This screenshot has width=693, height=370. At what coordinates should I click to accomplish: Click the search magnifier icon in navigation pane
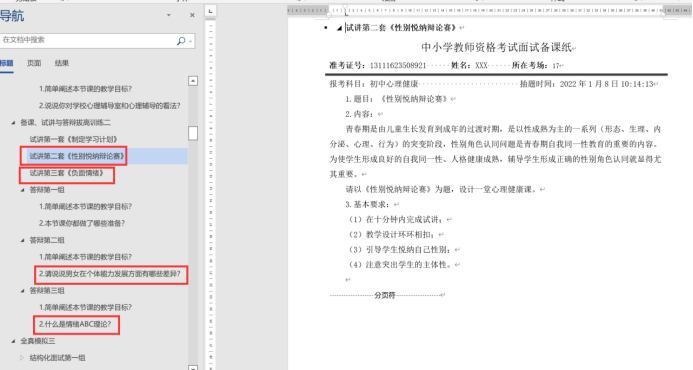click(181, 41)
